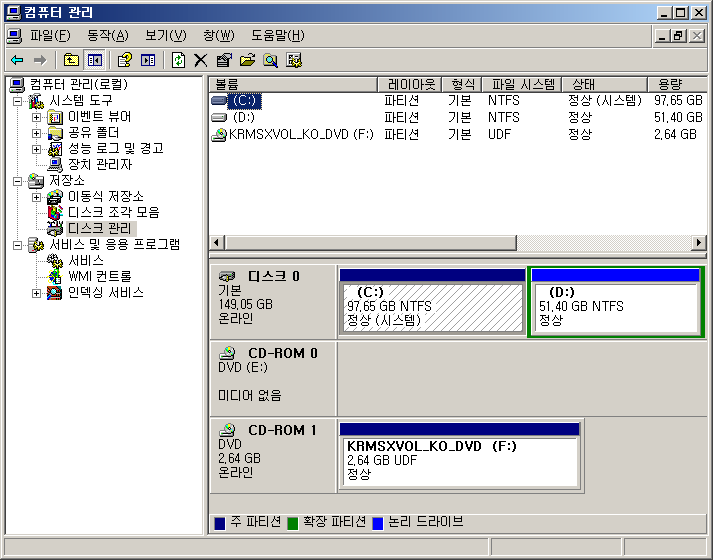Image resolution: width=713 pixels, height=560 pixels.
Task: Click the 인덱싱 서비스 icon
Action: click(x=55, y=293)
